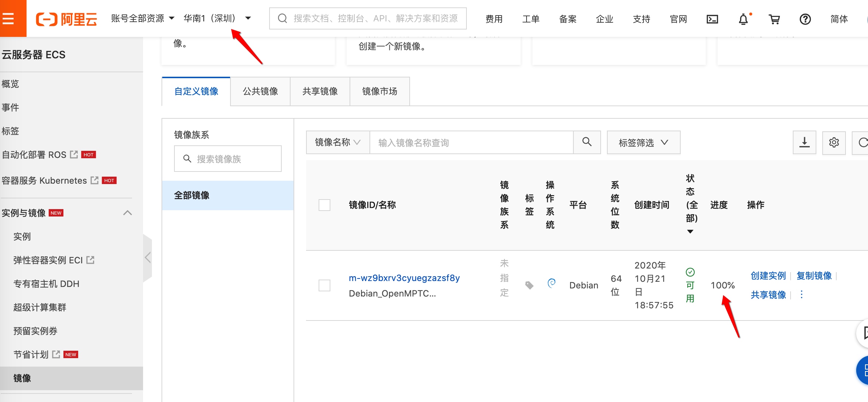Open the hamburger navigation menu

(x=8, y=18)
